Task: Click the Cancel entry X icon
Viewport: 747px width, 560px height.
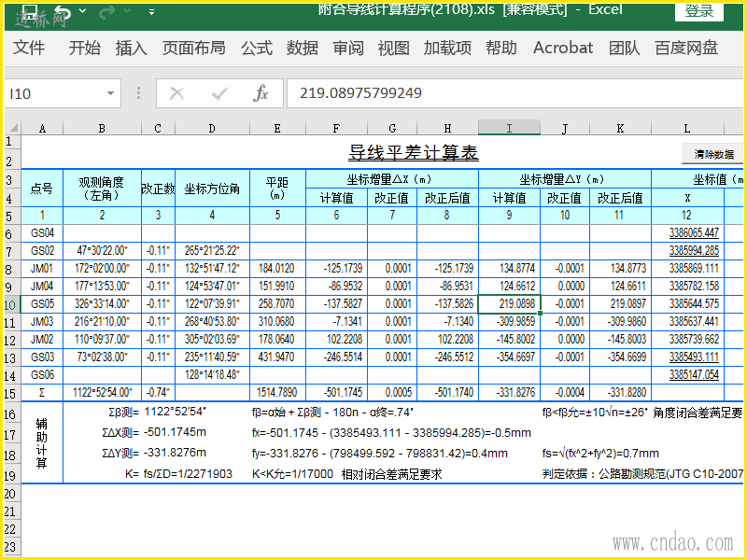Action: coord(177,93)
